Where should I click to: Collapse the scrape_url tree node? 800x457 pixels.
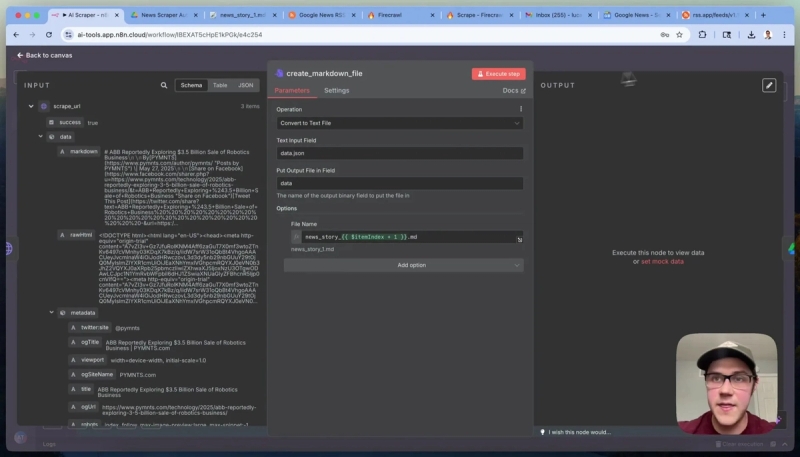[31, 106]
